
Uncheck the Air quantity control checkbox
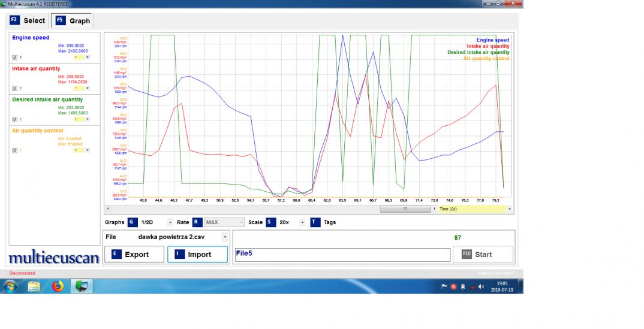[x=15, y=150]
